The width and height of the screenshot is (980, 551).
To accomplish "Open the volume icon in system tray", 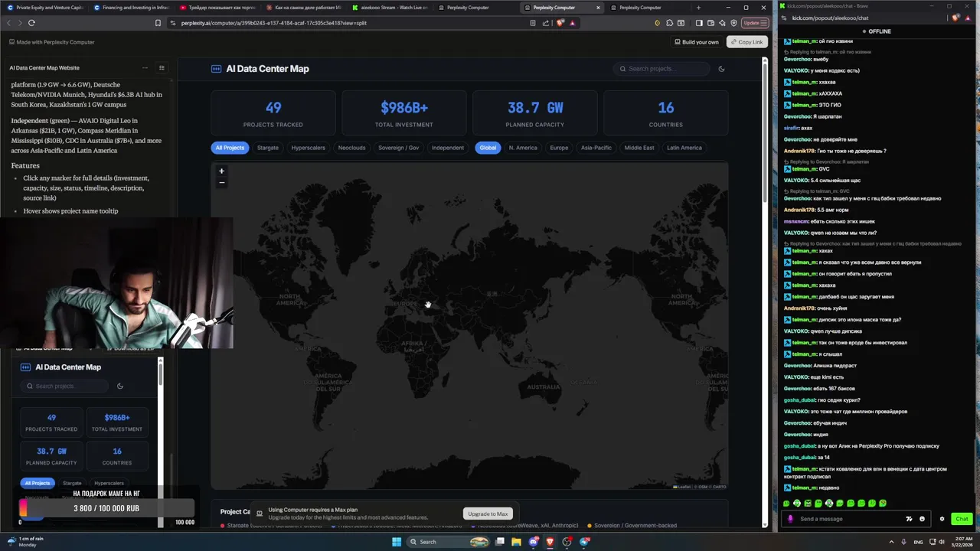I will coord(942,542).
